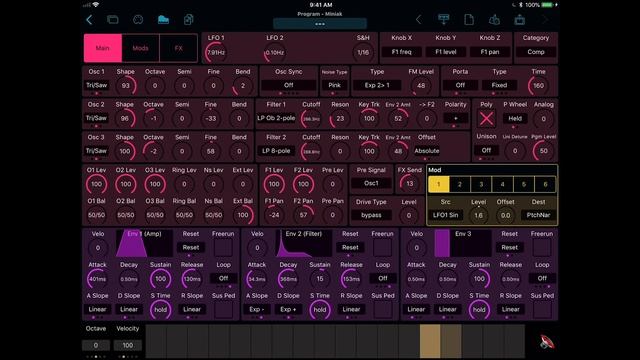
Task: Click Env 1 (Amp) envelope graph
Action: pyautogui.click(x=144, y=244)
